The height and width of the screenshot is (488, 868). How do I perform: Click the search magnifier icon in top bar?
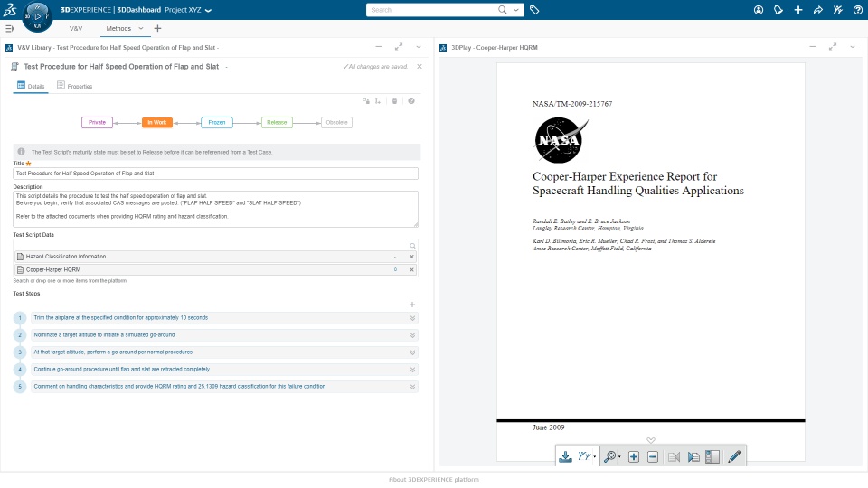502,9
